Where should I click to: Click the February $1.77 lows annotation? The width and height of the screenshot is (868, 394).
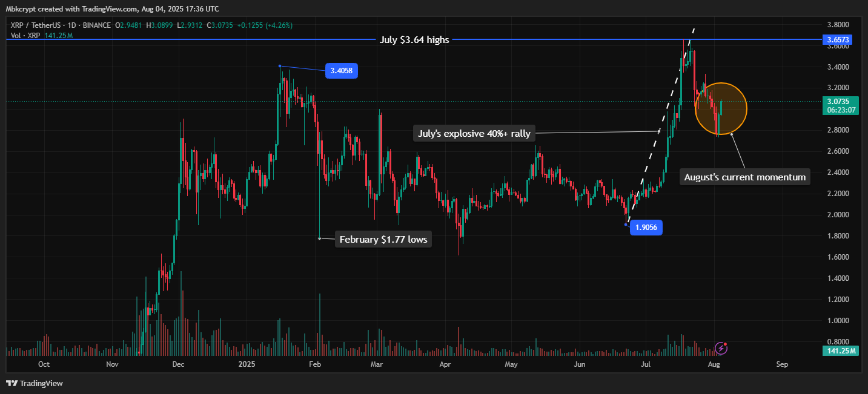[382, 239]
